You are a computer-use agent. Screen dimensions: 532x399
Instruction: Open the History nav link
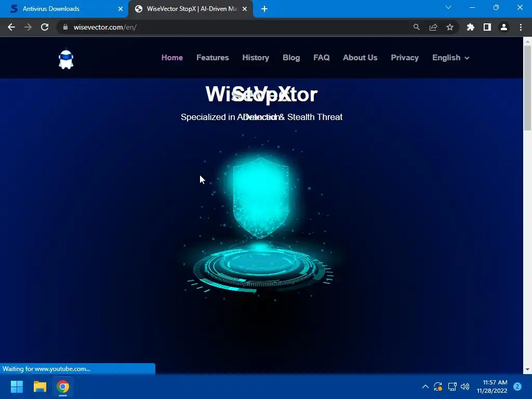click(x=256, y=58)
